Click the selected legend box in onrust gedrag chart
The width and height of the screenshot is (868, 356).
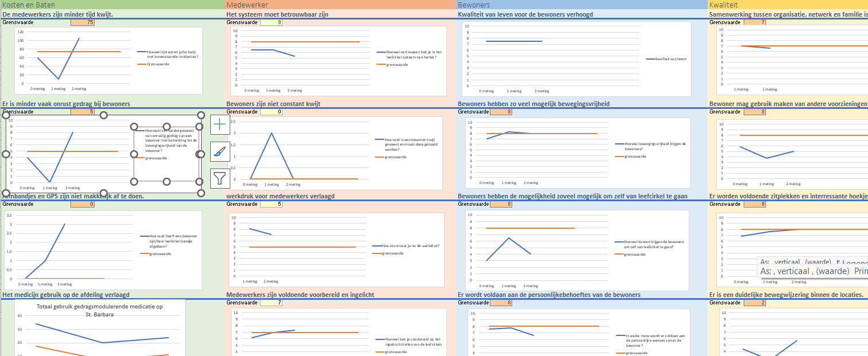[167, 154]
